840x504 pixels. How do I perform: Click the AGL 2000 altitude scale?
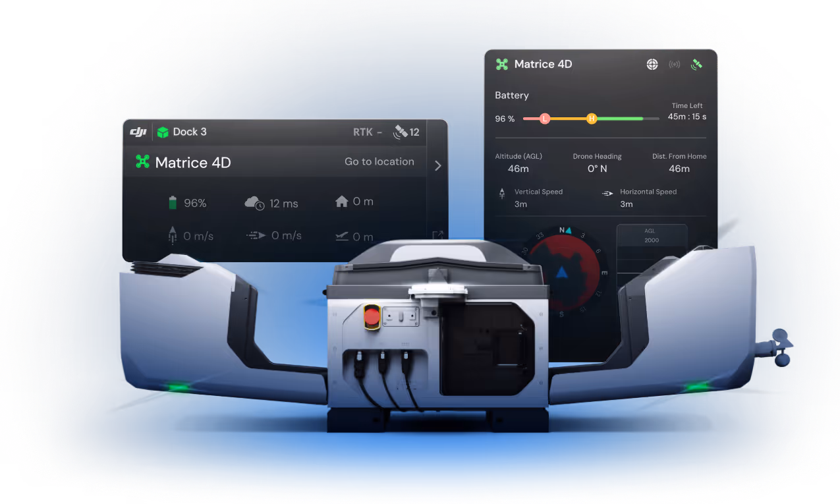(x=652, y=249)
